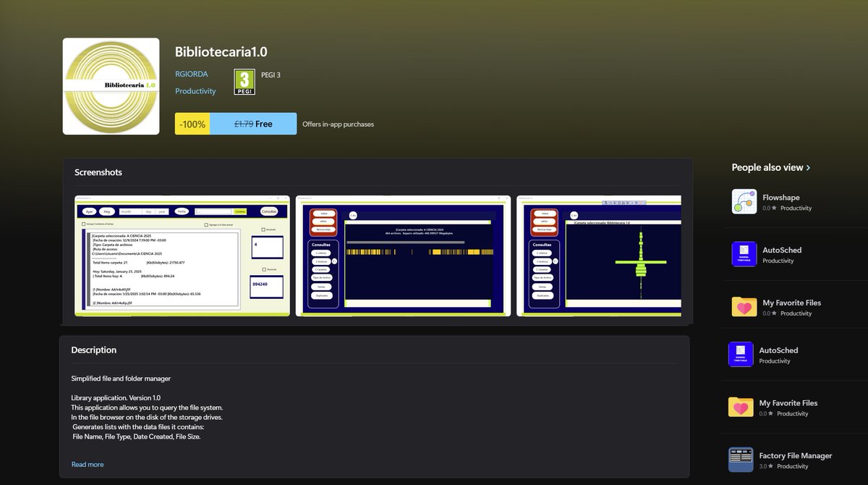Open the first screenshot showing Carpeta seleccionada list
This screenshot has height=485, width=868.
[x=182, y=256]
